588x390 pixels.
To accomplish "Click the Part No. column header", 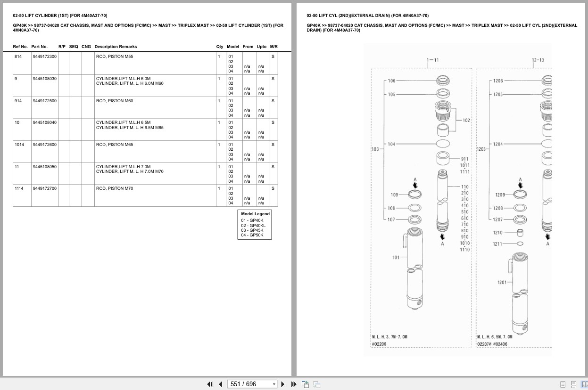I will point(40,47).
